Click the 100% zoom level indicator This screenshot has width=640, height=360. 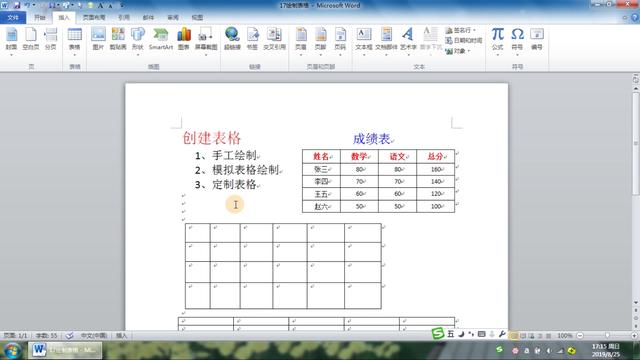click(x=565, y=336)
